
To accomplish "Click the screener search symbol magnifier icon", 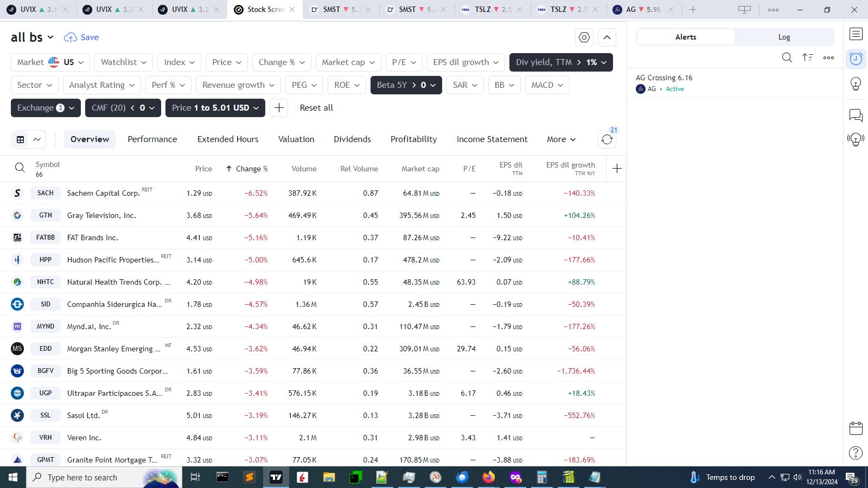I will click(x=20, y=168).
